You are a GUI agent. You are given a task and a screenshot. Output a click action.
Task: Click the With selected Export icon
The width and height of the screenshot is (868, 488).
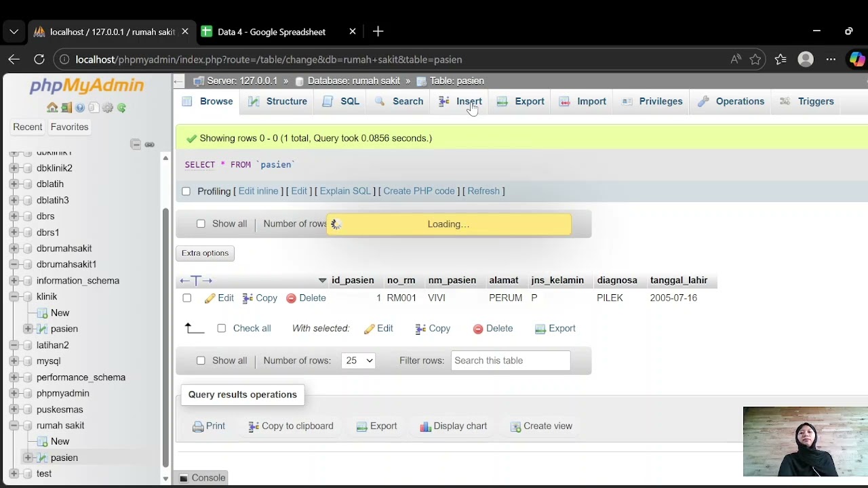(x=540, y=329)
